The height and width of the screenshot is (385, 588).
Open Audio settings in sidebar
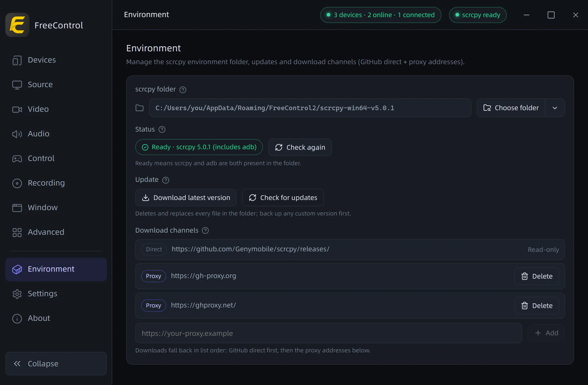click(x=56, y=134)
